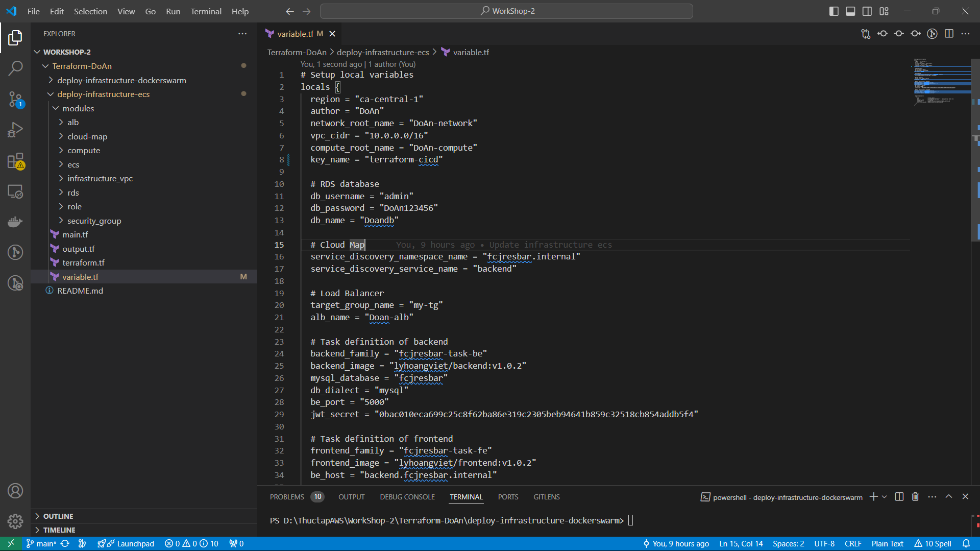
Task: Add a new terminal with plus
Action: pos(873,497)
